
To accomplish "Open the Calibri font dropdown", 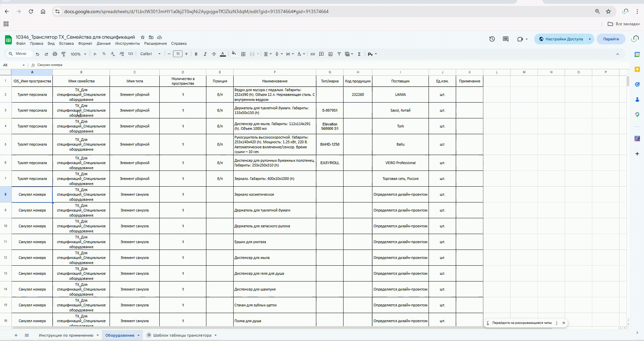I will coord(150,54).
